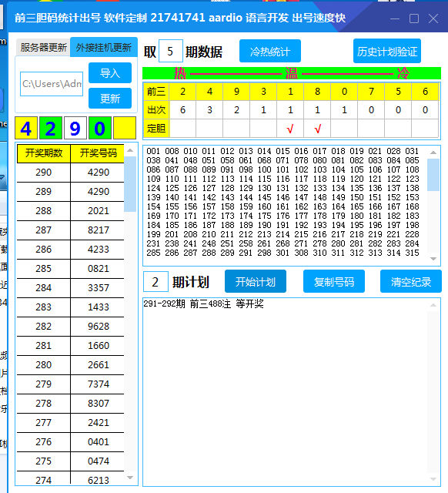Screen dimensions: 448x493
Task: Click the 定胆 row header cell
Action: (156, 129)
